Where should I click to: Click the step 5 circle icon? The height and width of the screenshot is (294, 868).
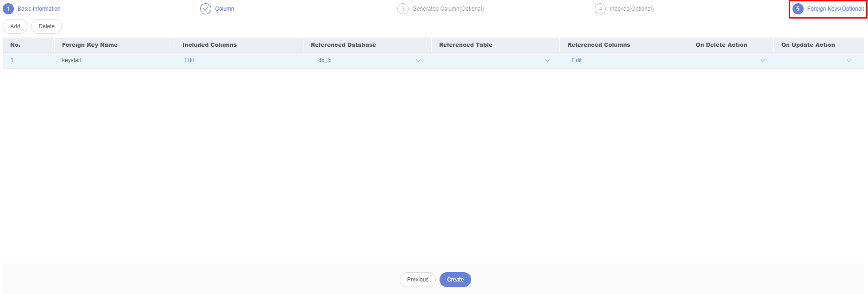point(798,9)
